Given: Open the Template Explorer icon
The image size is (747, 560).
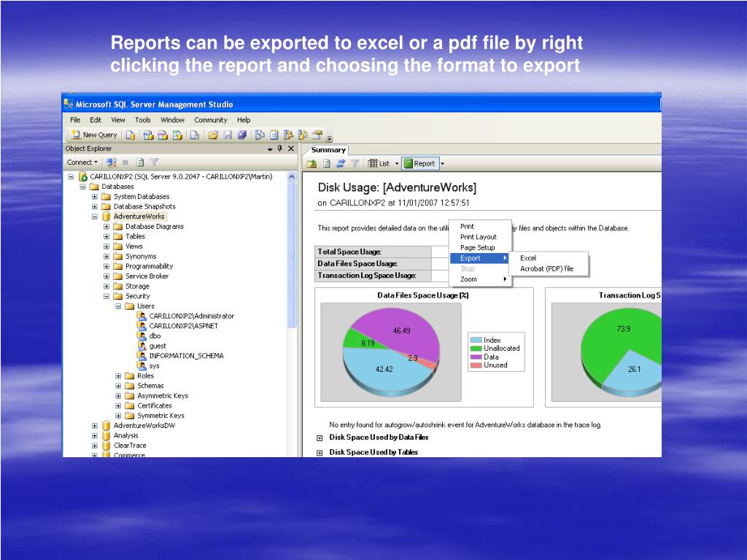Looking at the screenshot, I should tap(303, 135).
